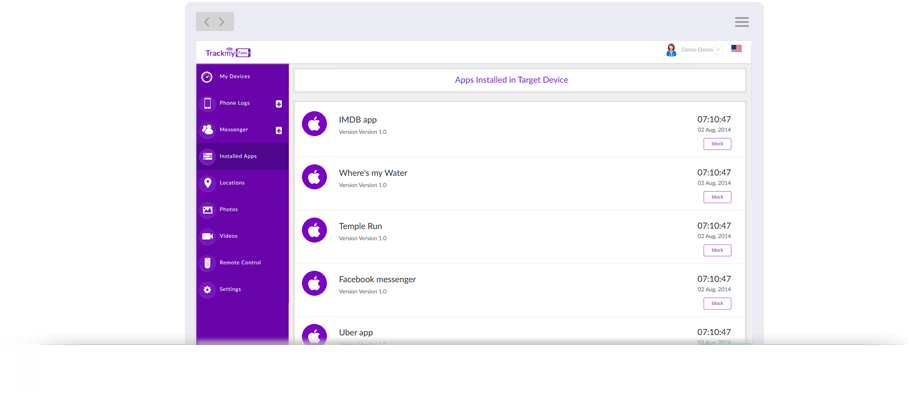Viewport: 908px width, 395px height.
Task: Block the Facebook messenger app
Action: coord(717,304)
